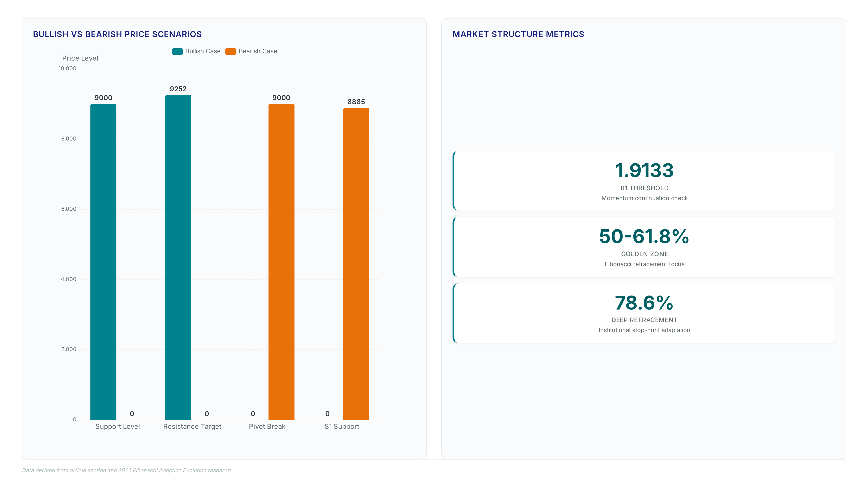Select the orange Pivot Break bar
Image resolution: width=868 pixels, height=488 pixels.
(281, 262)
